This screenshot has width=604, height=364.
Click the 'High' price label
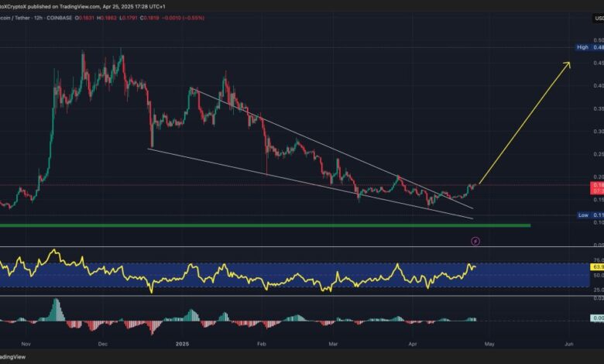pyautogui.click(x=582, y=47)
